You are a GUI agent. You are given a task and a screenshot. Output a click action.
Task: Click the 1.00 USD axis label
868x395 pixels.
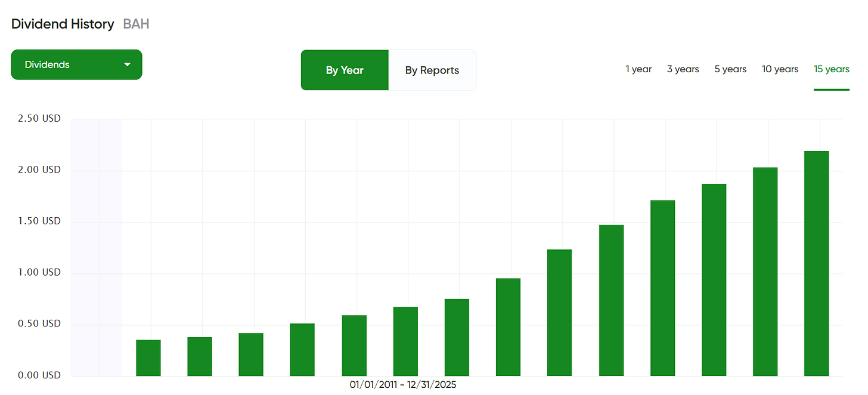(40, 272)
